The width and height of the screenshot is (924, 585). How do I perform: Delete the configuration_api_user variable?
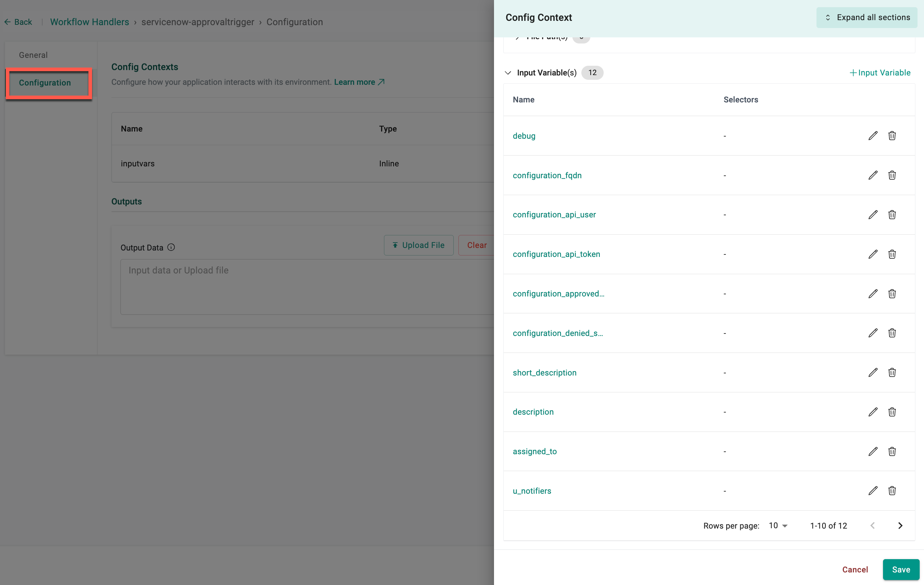892,215
